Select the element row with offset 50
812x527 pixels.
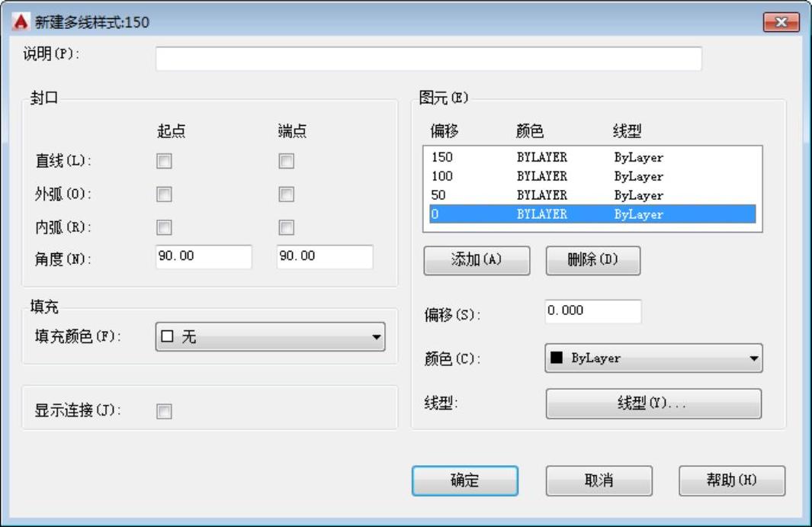(x=592, y=195)
